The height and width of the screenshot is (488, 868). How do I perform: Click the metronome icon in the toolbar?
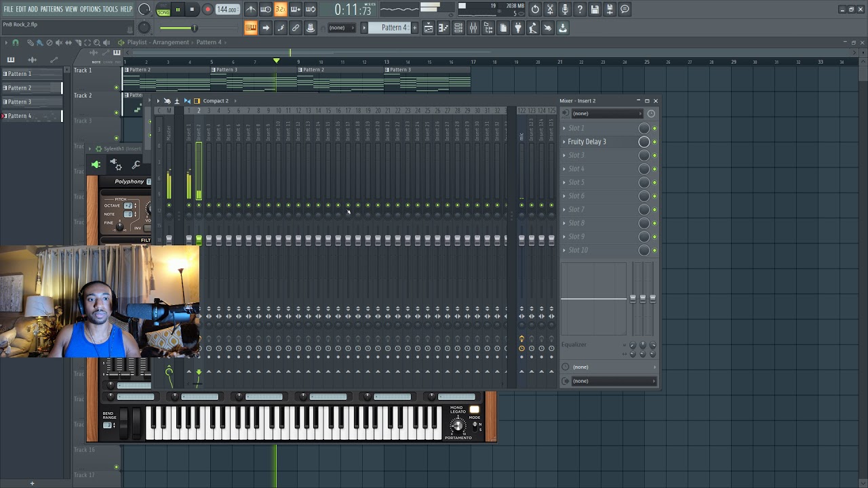pyautogui.click(x=251, y=9)
